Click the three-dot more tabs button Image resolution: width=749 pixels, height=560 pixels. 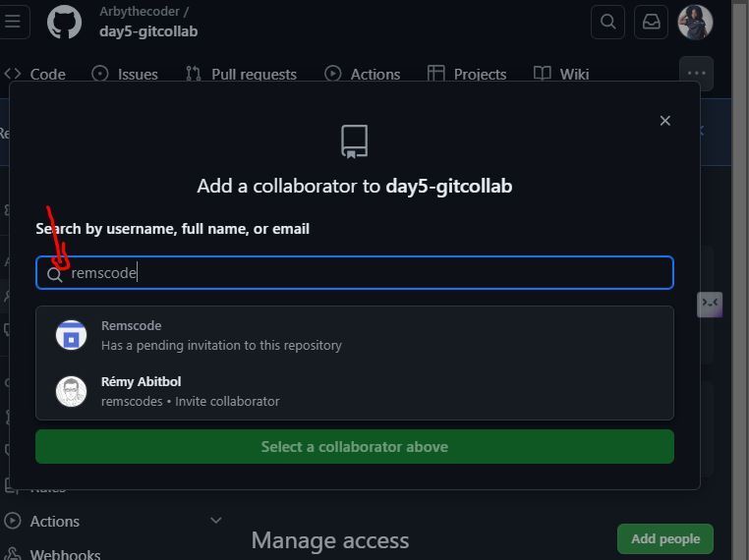pos(696,73)
